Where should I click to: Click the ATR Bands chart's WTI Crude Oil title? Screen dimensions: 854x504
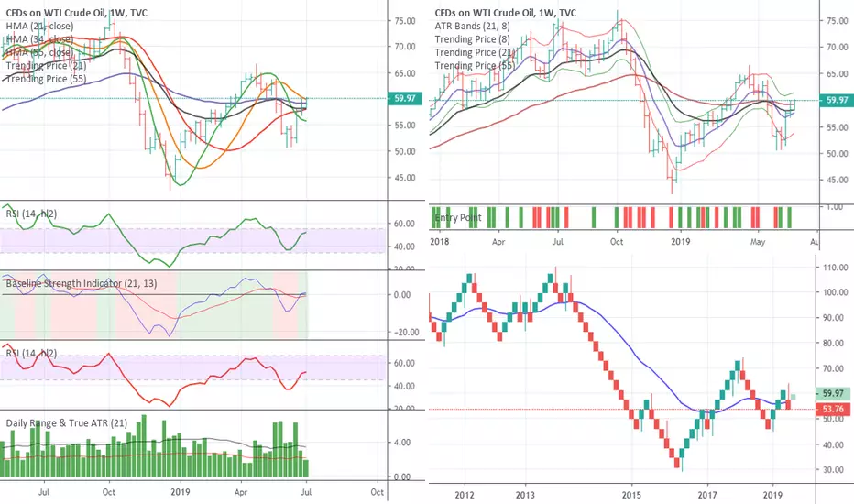(x=506, y=13)
